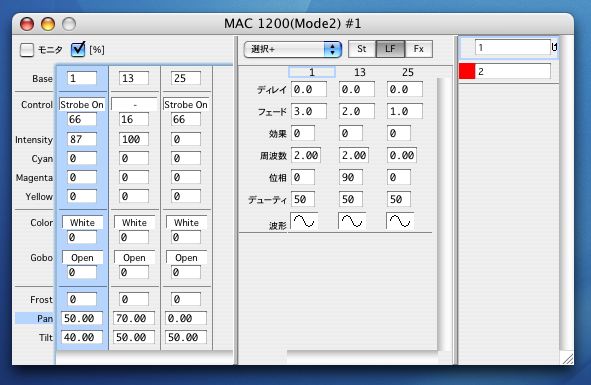Open the first column's Open gobo selector
591x385 pixels.
click(83, 258)
